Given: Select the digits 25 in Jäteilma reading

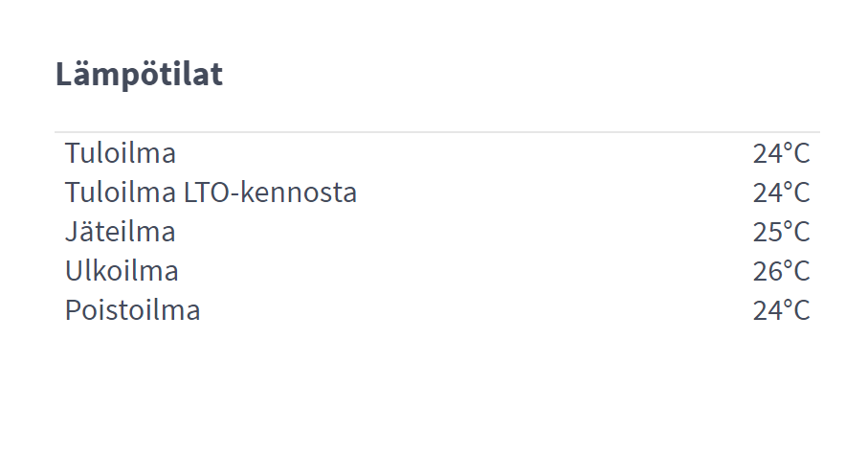Looking at the screenshot, I should click(767, 232).
